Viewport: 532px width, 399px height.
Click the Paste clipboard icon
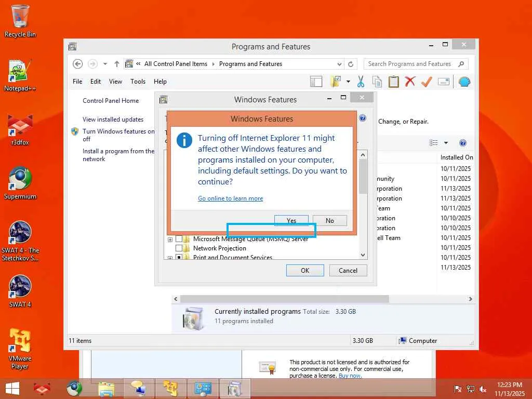pyautogui.click(x=393, y=82)
